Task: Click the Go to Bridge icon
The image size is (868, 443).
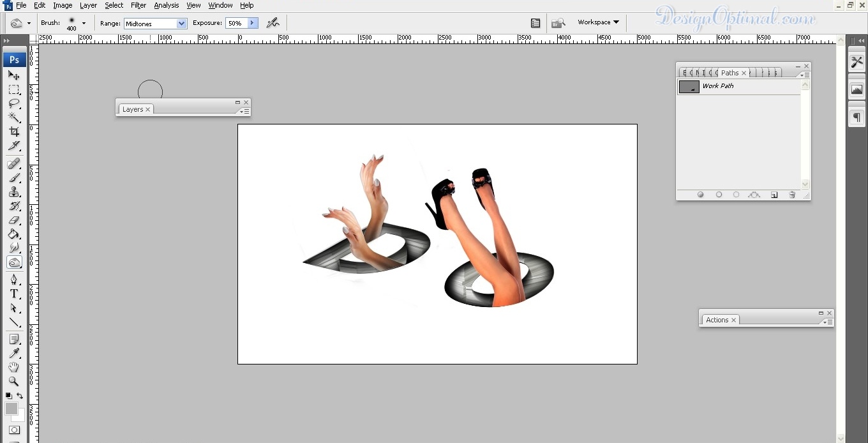Action: (x=558, y=23)
